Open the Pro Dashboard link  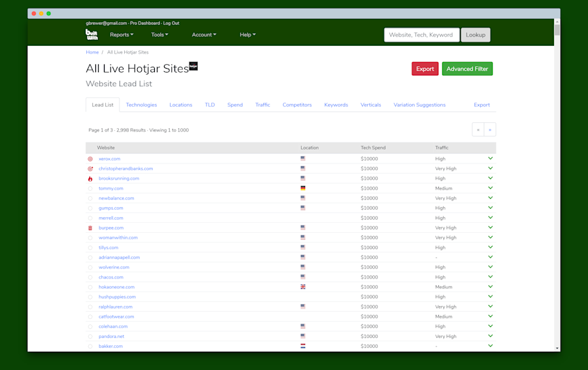coord(145,24)
